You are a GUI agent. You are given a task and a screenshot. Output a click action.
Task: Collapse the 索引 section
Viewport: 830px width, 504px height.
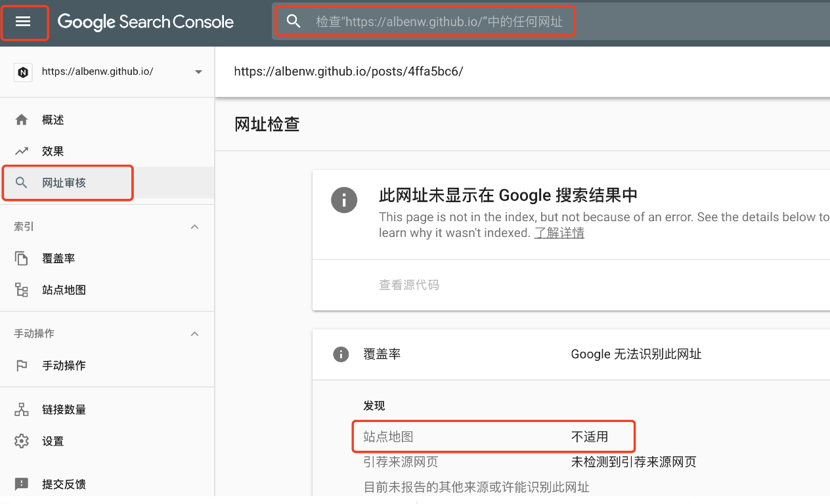click(x=194, y=227)
